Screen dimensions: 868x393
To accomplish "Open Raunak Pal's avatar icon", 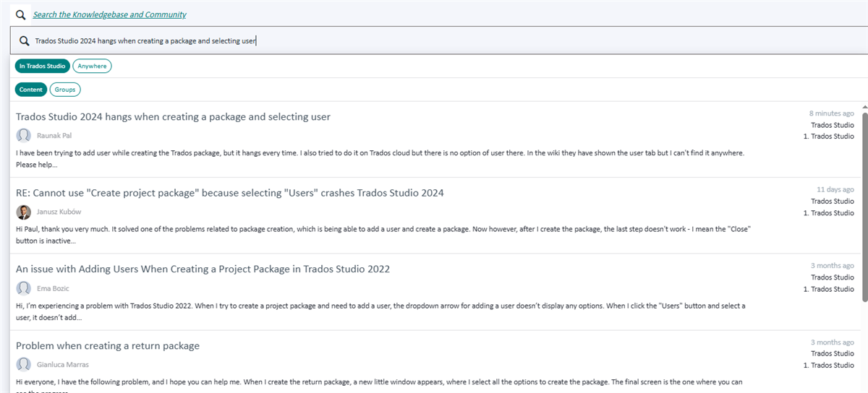I will 24,135.
